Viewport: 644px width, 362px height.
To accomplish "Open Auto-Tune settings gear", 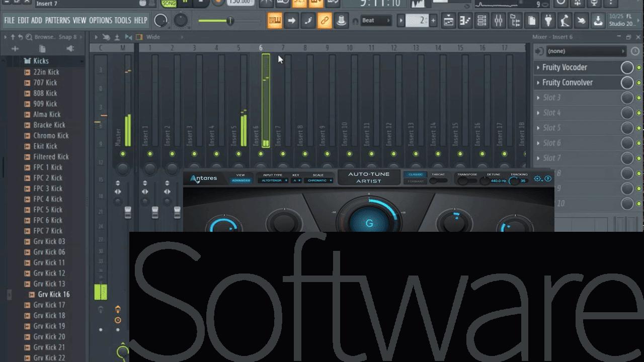I will point(538,178).
